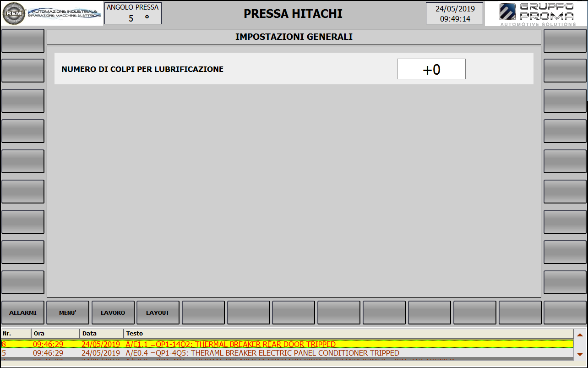The height and width of the screenshot is (368, 588).
Task: Click the alarm list up arrow
Action: [x=580, y=335]
